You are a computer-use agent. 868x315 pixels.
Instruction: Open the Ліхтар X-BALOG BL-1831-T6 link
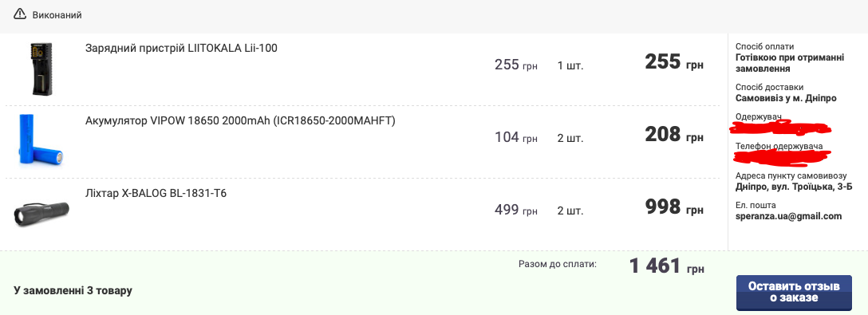[156, 193]
